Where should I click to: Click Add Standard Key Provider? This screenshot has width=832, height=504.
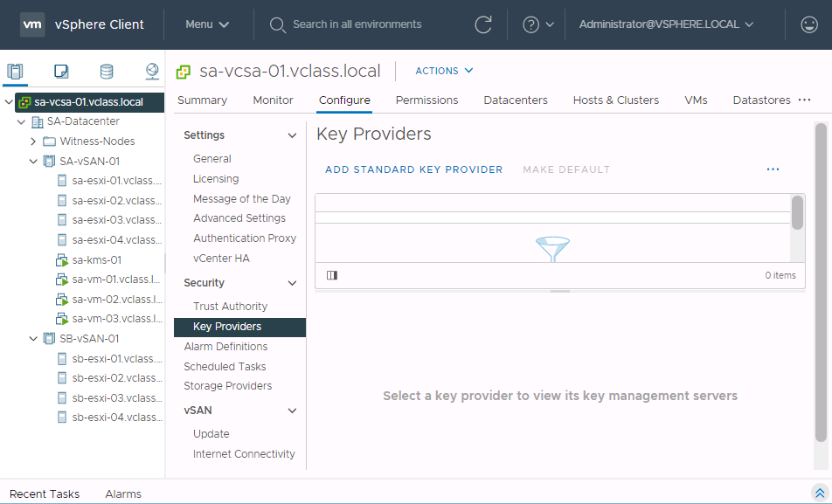pos(413,169)
